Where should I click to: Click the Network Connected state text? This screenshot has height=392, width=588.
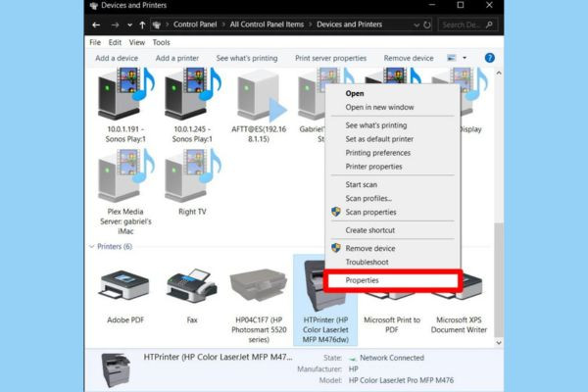click(x=392, y=358)
